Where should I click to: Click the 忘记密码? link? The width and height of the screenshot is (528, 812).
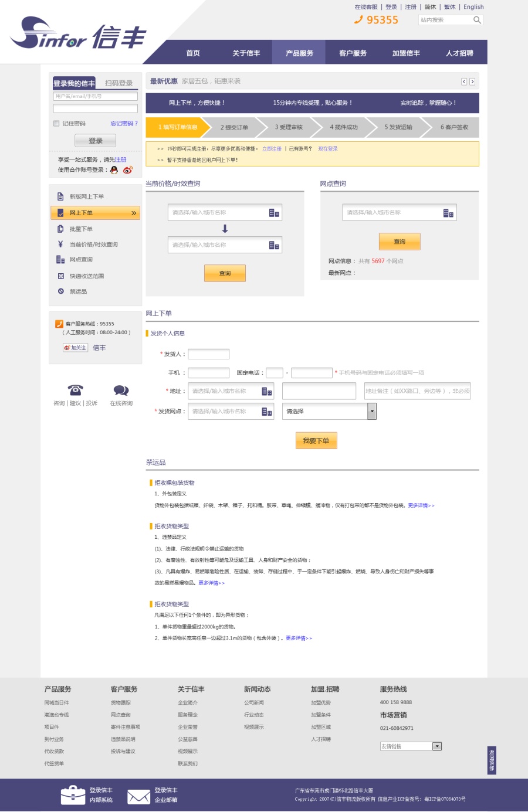click(124, 123)
